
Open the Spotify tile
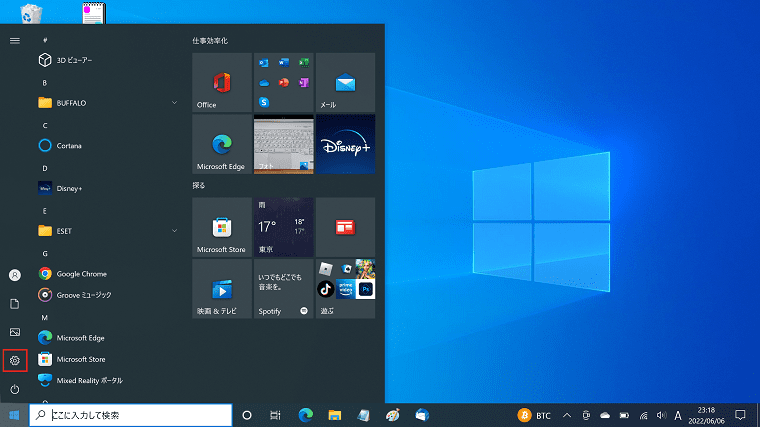(284, 289)
